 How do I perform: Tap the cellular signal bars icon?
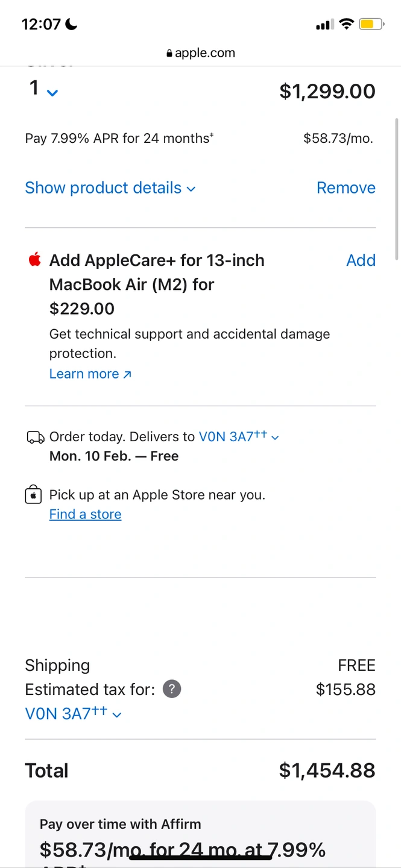pos(324,25)
